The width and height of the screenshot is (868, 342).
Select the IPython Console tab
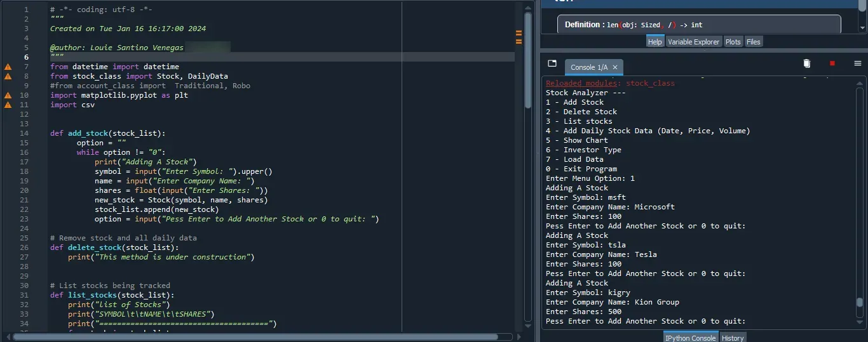point(691,338)
